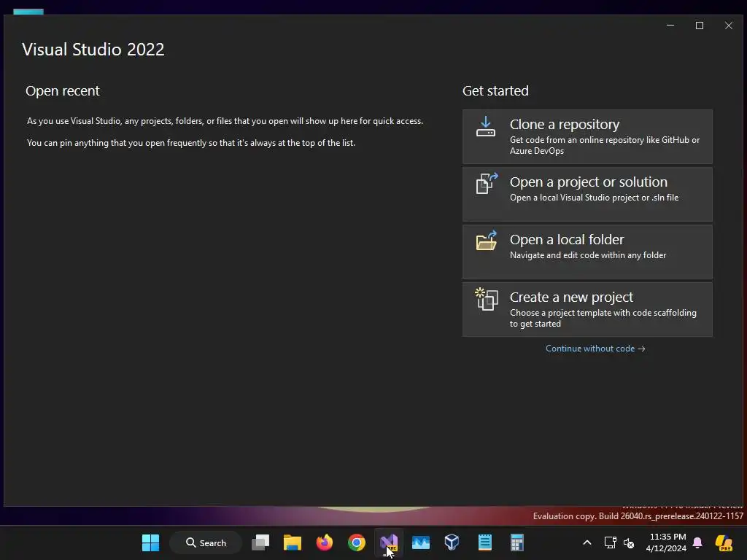
Task: Select Open a local folder option
Action: point(587,252)
